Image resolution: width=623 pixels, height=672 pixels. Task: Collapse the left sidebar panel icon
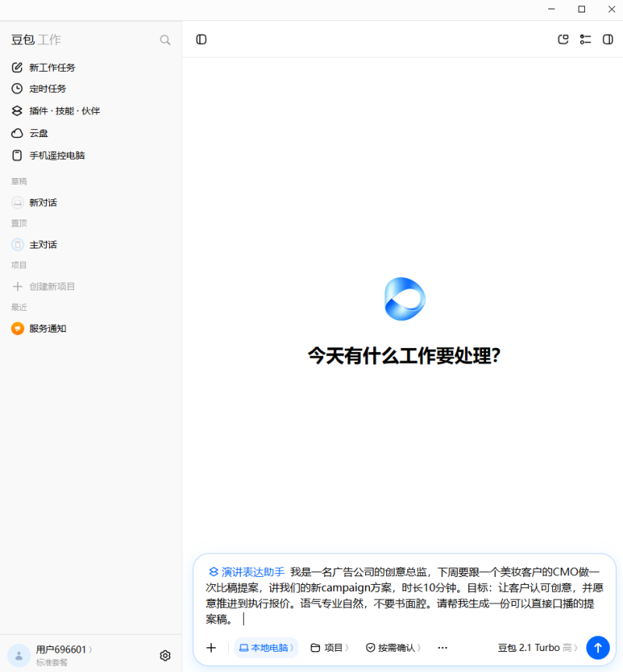(202, 40)
